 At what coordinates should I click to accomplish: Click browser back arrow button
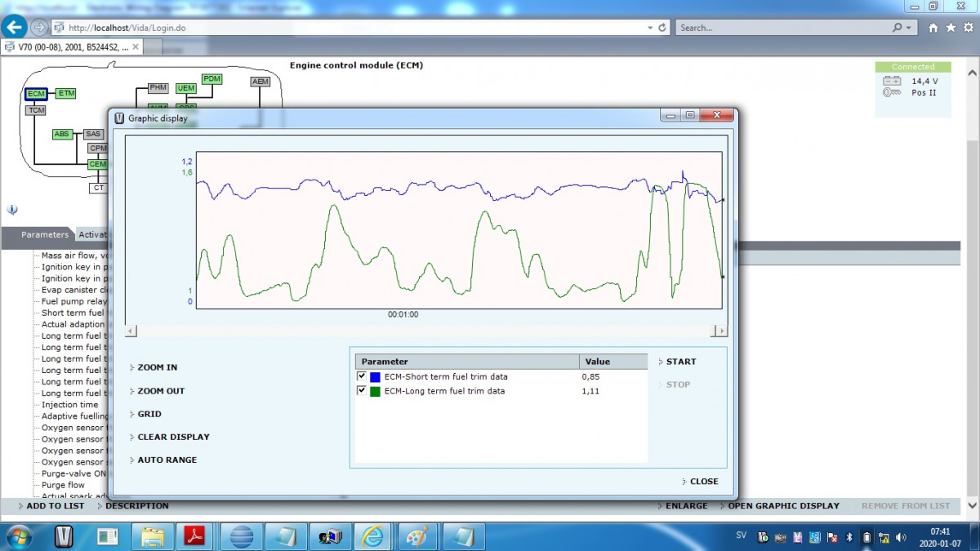[15, 27]
